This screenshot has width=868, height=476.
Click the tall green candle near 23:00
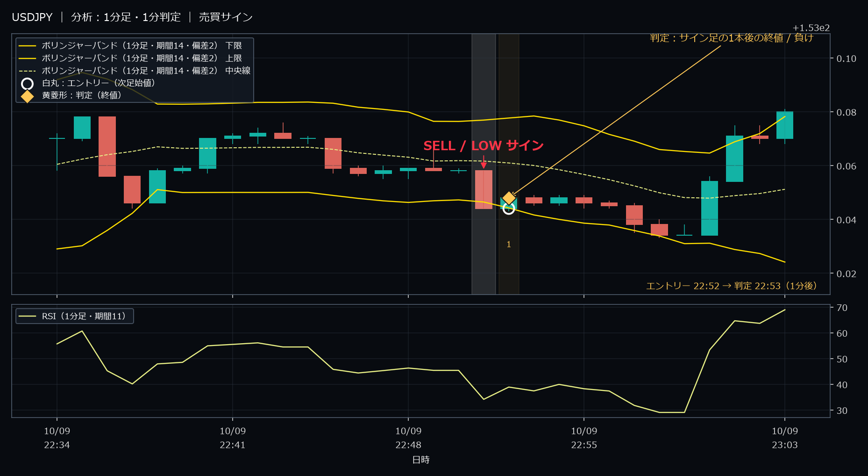click(x=710, y=208)
